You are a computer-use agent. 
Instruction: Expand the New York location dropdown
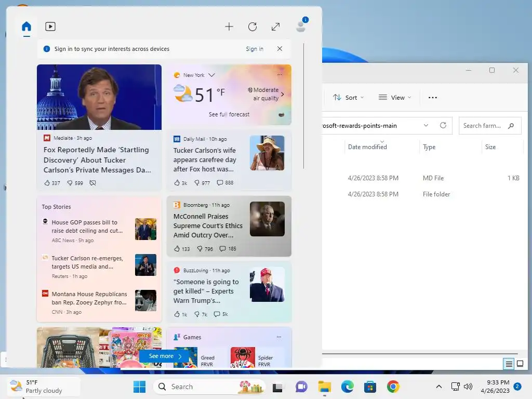pyautogui.click(x=212, y=75)
